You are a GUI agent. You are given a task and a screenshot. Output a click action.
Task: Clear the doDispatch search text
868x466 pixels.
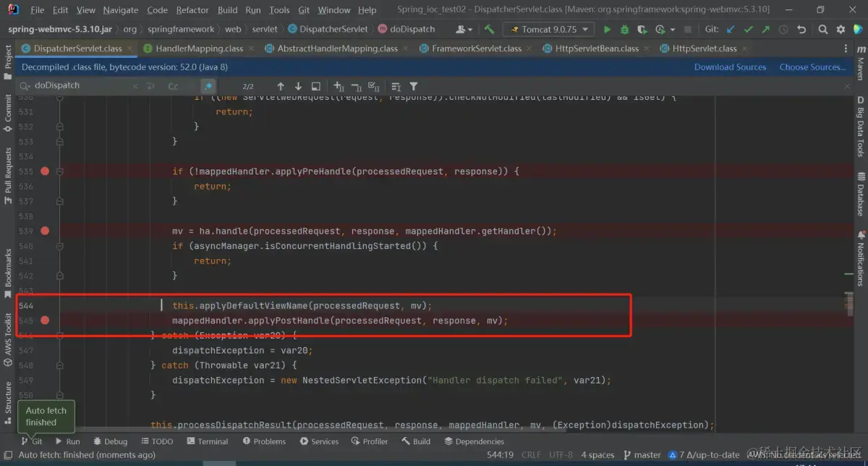click(x=134, y=86)
